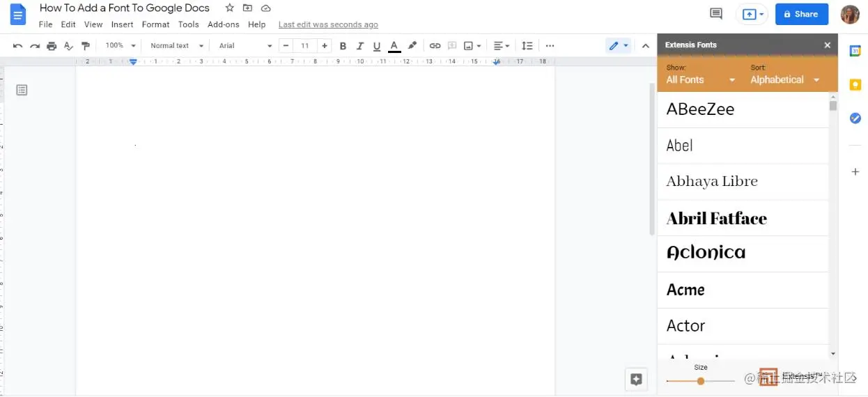Select the Abhaya Libre font
This screenshot has height=397, width=868.
[743, 182]
